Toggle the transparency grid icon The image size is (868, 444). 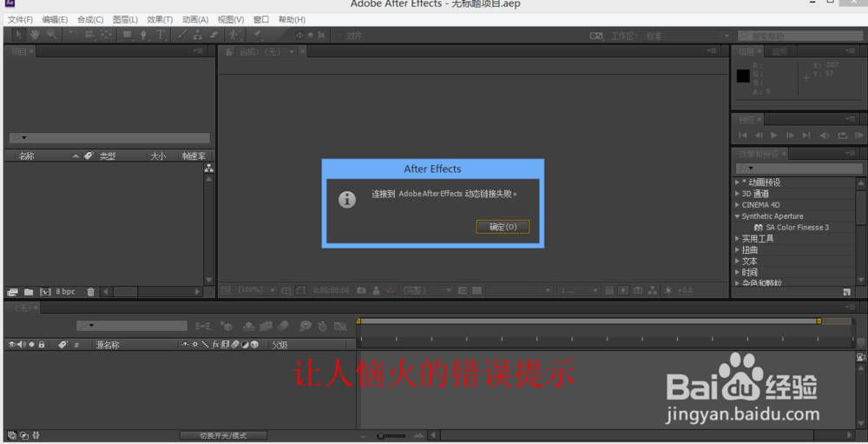477,290
